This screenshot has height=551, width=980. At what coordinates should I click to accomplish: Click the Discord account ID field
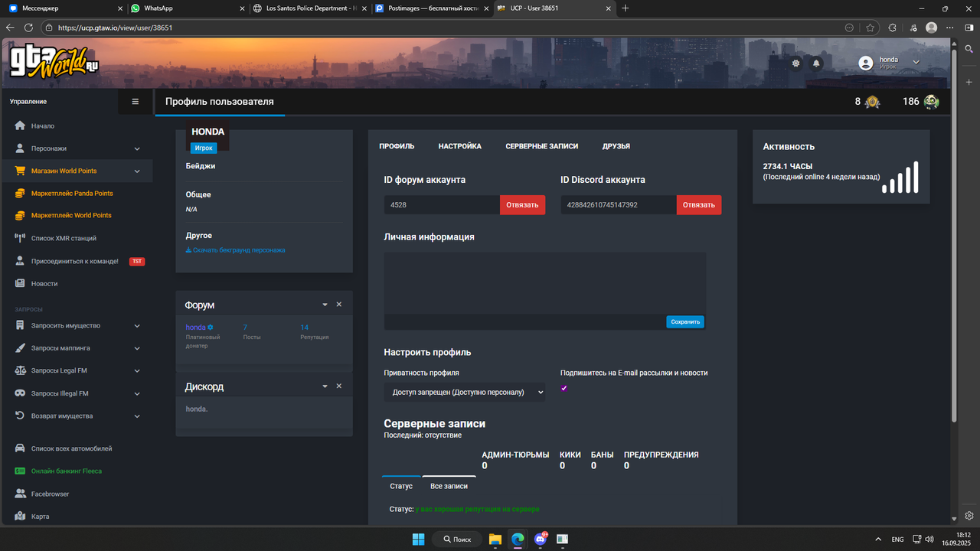[x=619, y=205]
